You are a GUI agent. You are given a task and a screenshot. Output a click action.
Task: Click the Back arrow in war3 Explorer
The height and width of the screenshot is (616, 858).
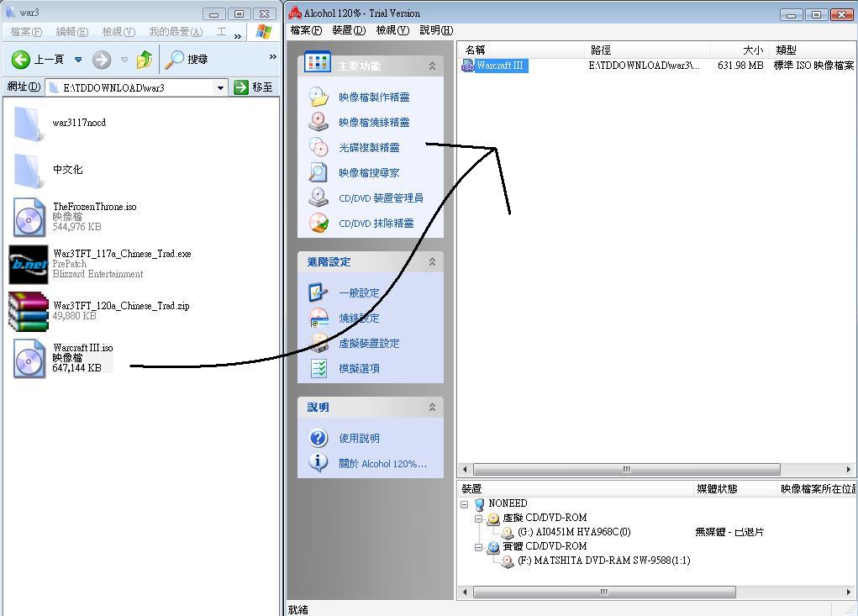pos(21,59)
